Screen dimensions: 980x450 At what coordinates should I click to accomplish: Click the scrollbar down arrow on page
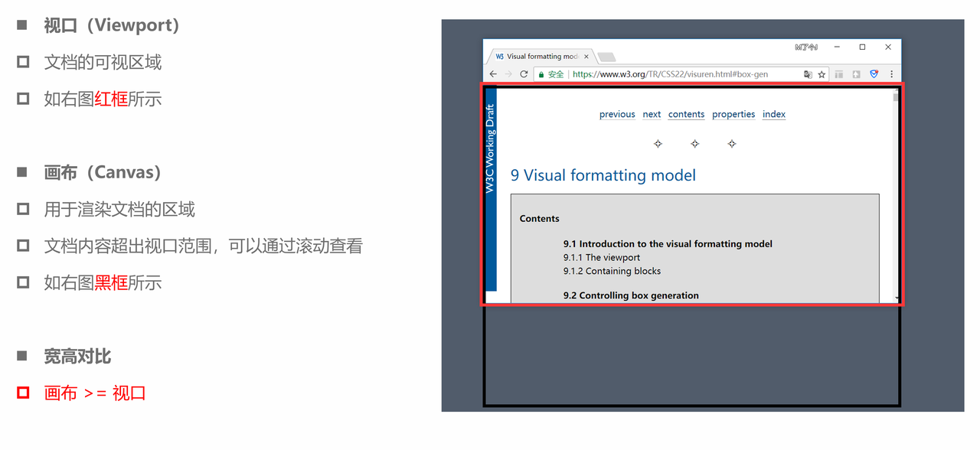point(897,298)
